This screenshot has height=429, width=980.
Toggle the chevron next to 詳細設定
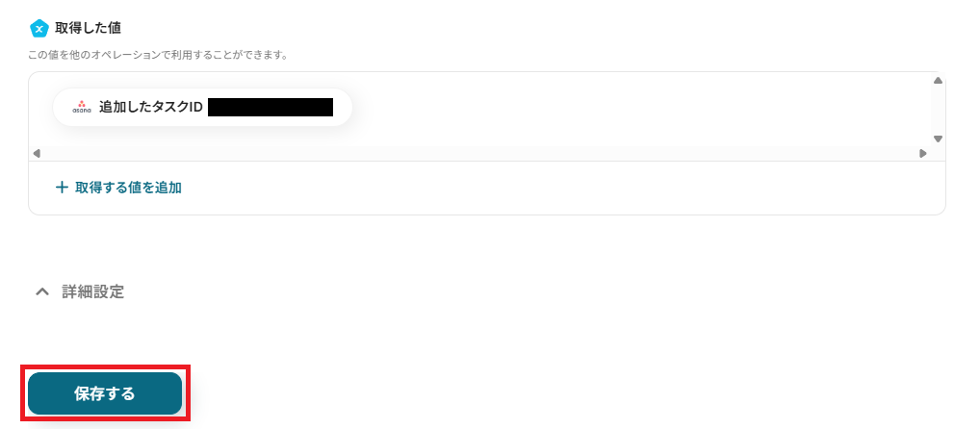point(41,291)
